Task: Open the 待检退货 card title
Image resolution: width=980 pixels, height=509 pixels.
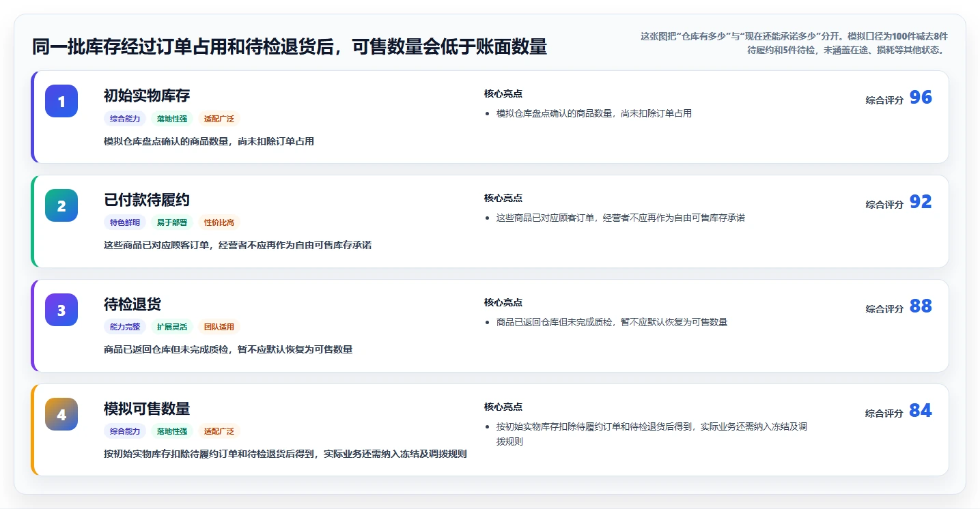Action: (132, 304)
